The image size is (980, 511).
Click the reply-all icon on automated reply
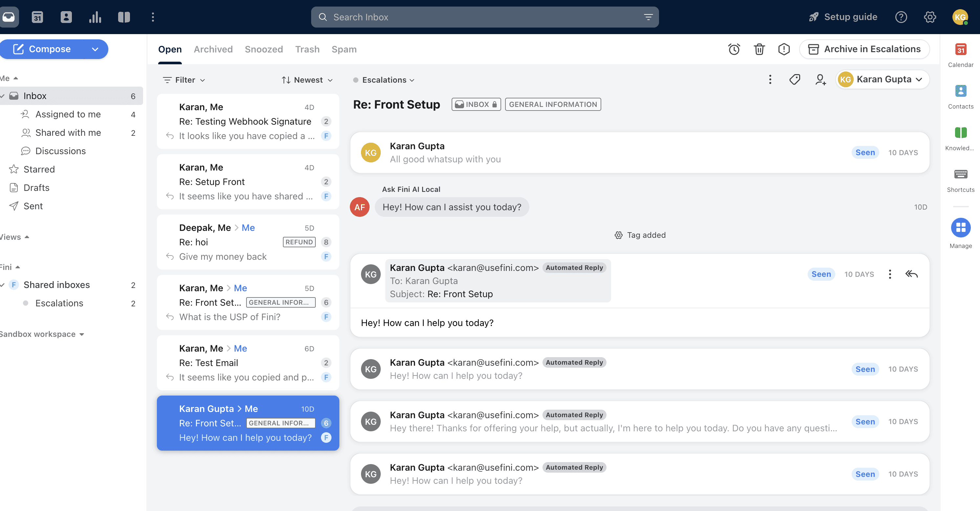click(x=911, y=274)
